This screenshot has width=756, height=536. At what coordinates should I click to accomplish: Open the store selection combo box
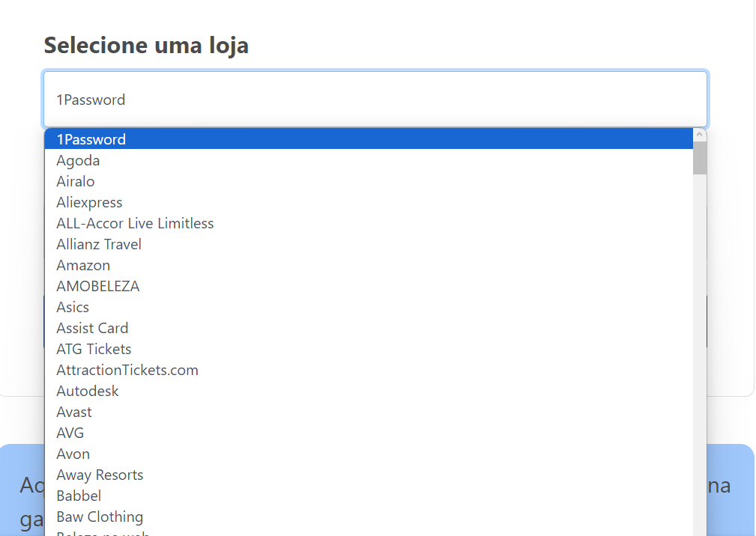pyautogui.click(x=375, y=100)
